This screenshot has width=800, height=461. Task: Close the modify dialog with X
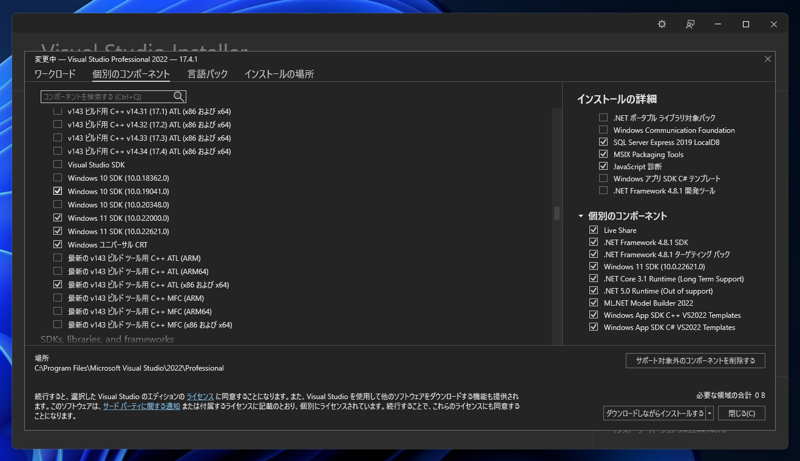(767, 59)
